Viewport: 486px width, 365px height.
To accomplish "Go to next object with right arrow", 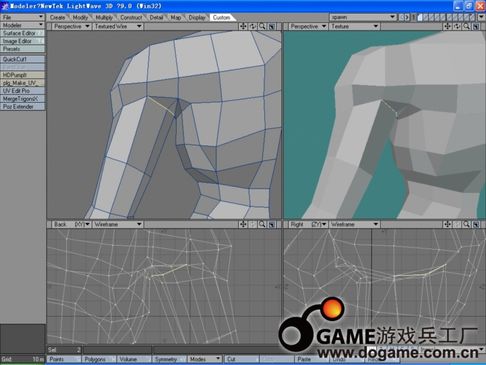I will coord(406,17).
